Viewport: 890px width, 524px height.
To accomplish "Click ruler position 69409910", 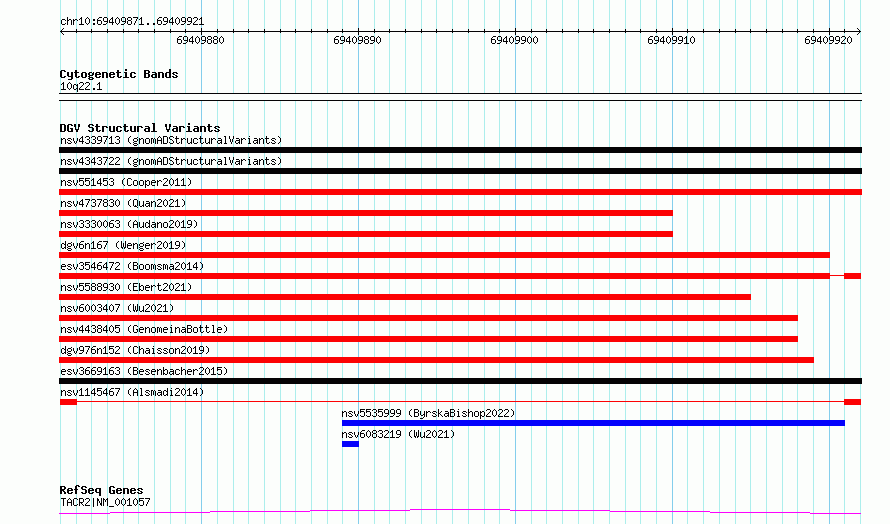I will tap(671, 40).
